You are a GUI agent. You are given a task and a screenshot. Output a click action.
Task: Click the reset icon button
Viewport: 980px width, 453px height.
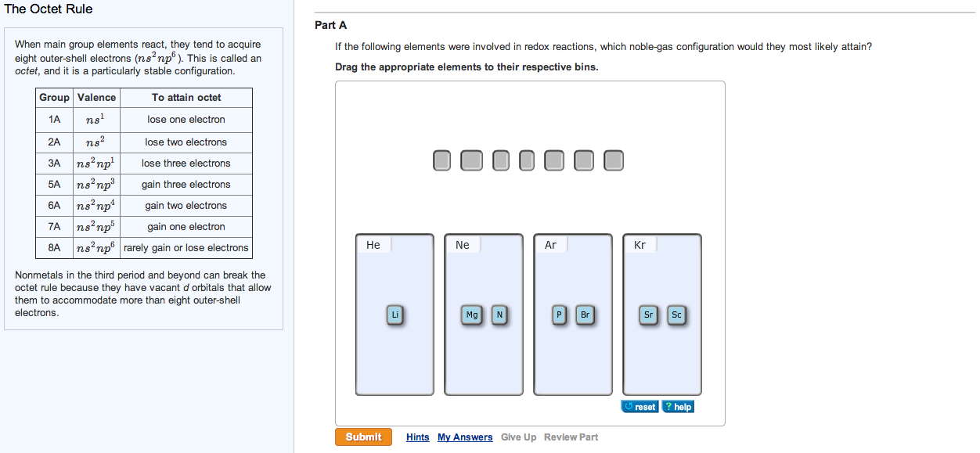[x=640, y=406]
